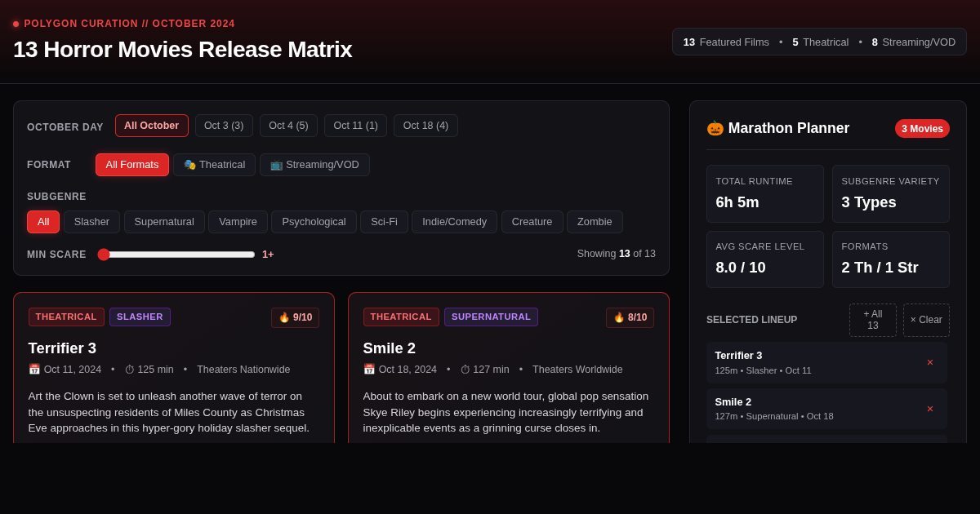Click the Total Runtime 6h 5m value
Image resolution: width=980 pixels, height=514 pixels.
(737, 202)
